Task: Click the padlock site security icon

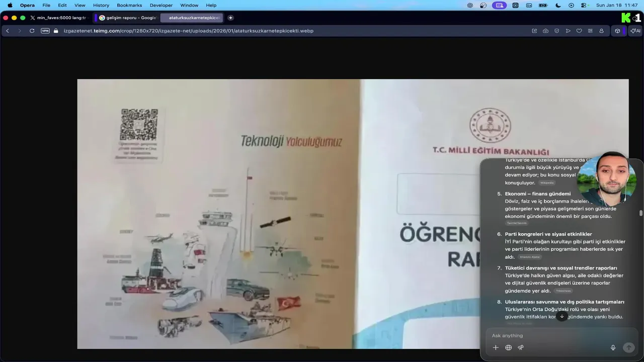Action: 56,31
